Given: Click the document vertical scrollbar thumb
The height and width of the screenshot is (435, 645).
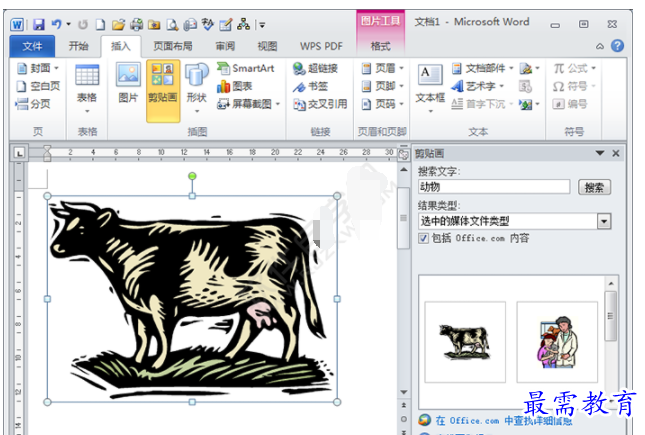Looking at the screenshot, I should [404, 218].
